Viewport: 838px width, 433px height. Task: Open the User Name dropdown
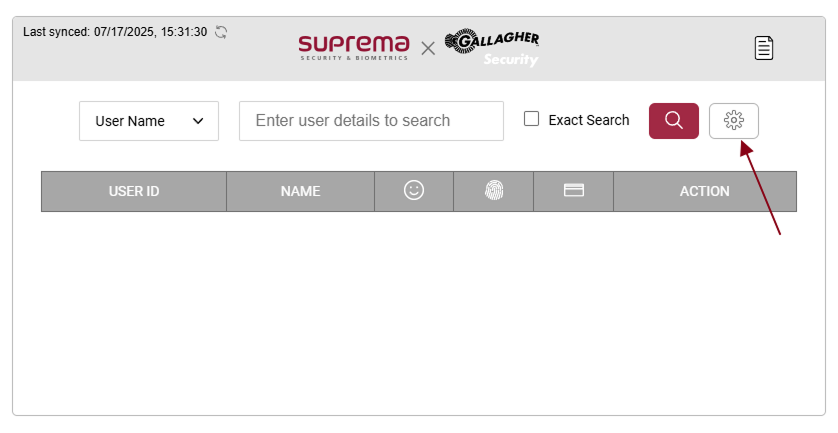[x=148, y=121]
